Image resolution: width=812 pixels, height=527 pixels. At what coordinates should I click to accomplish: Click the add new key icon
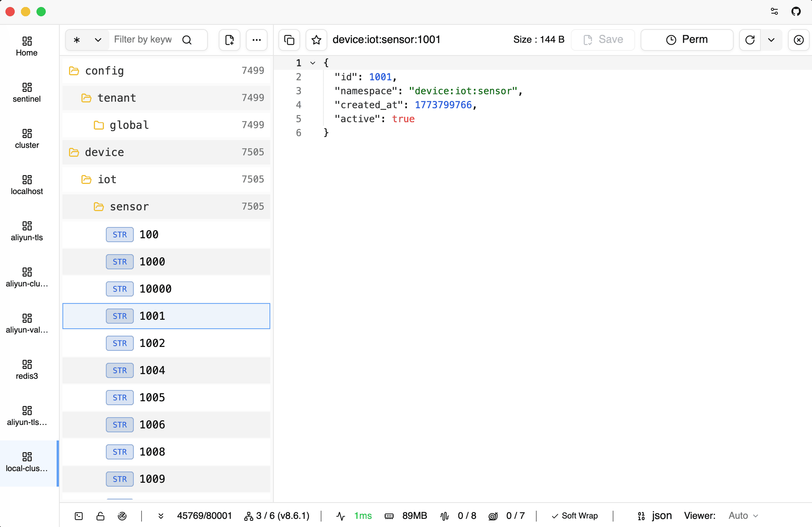click(230, 40)
